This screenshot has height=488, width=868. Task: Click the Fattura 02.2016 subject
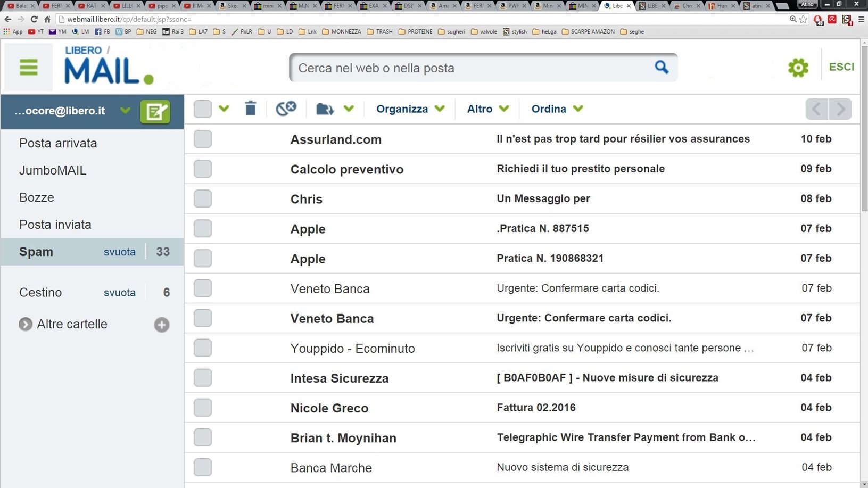[536, 408]
